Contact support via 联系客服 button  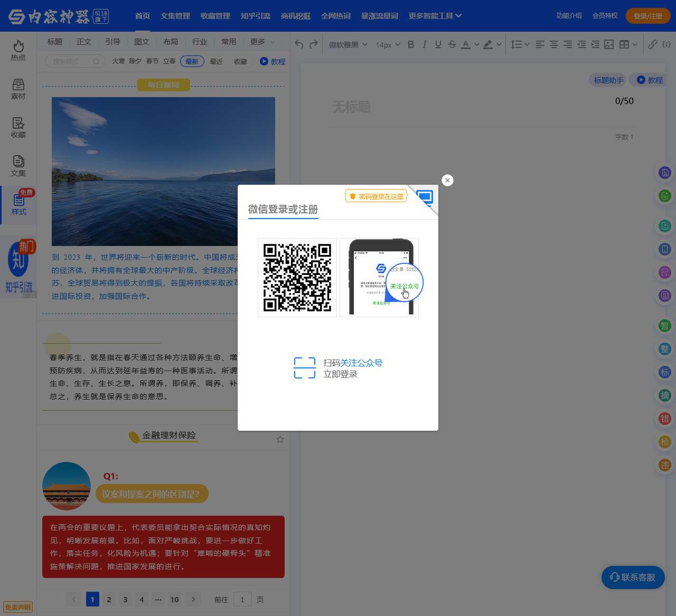pos(633,577)
